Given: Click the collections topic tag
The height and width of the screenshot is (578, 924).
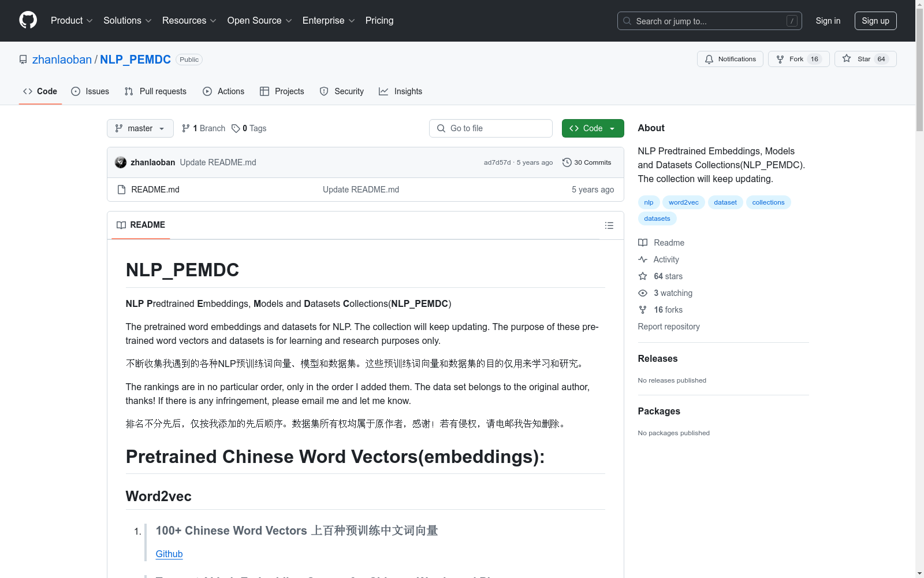Looking at the screenshot, I should 768,202.
